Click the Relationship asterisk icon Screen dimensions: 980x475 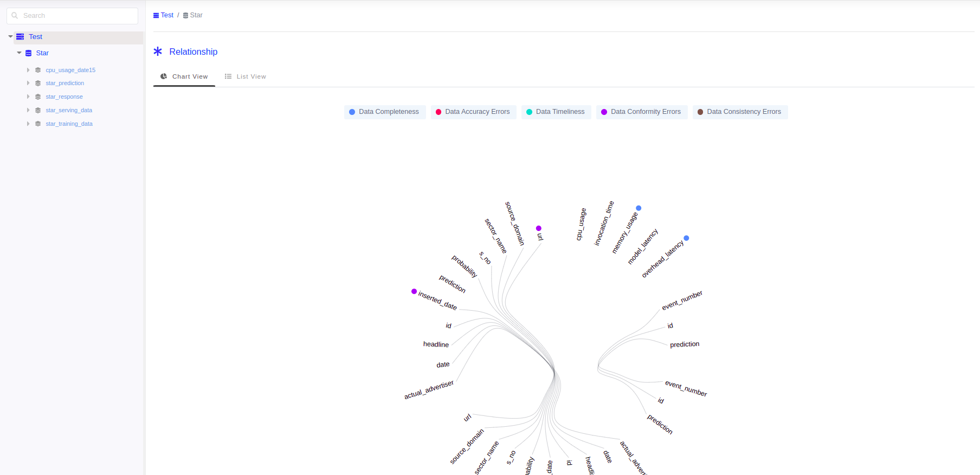158,52
